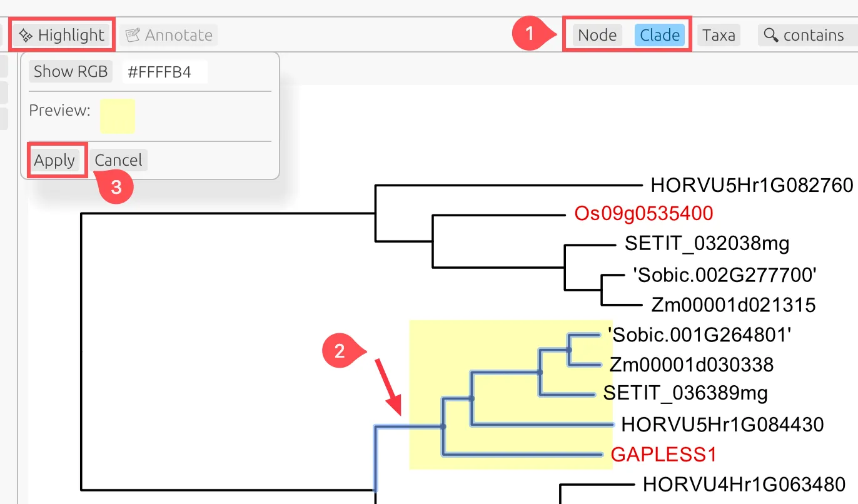Choose the Taxa selection mode

pos(719,35)
